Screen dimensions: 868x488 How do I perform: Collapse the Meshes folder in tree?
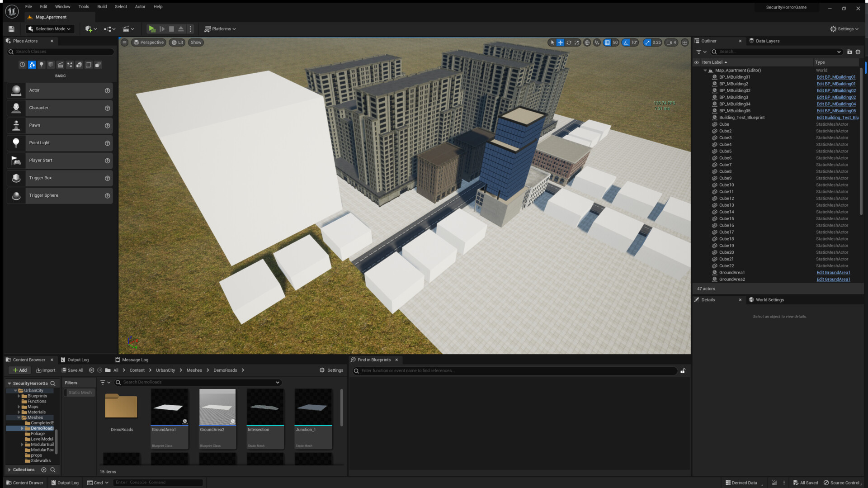[19, 417]
